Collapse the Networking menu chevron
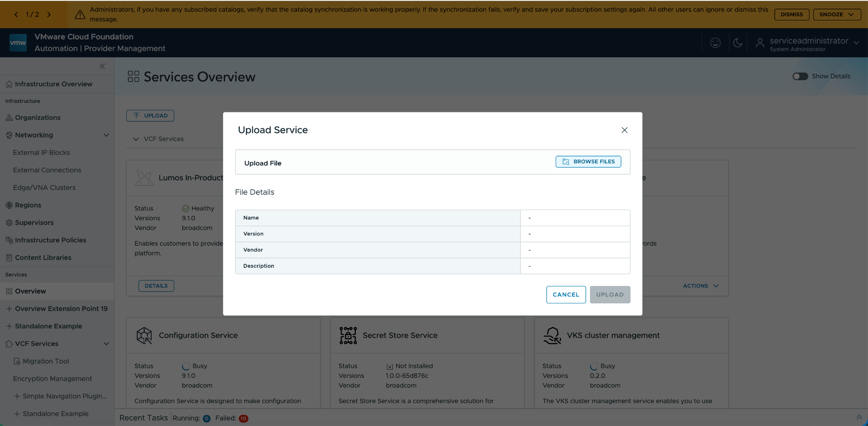This screenshot has height=426, width=868. click(106, 135)
